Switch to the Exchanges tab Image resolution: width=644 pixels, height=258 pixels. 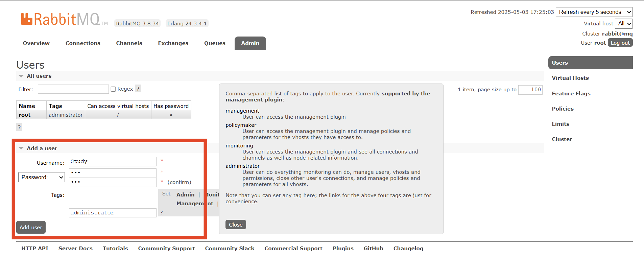(173, 43)
